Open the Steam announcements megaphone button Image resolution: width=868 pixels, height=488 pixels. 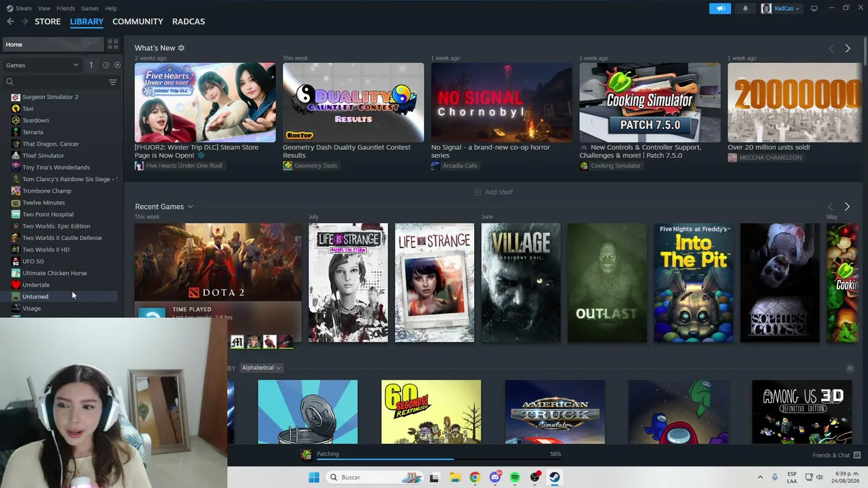[720, 8]
